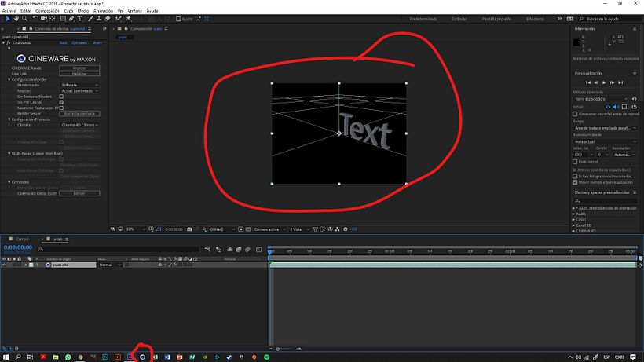Toggle Sin Pre Cálculo checkbox
644x362 pixels.
(61, 102)
